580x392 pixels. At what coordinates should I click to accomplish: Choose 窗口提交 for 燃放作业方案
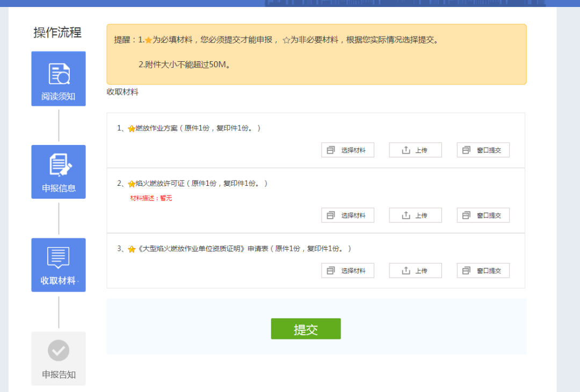click(x=483, y=150)
